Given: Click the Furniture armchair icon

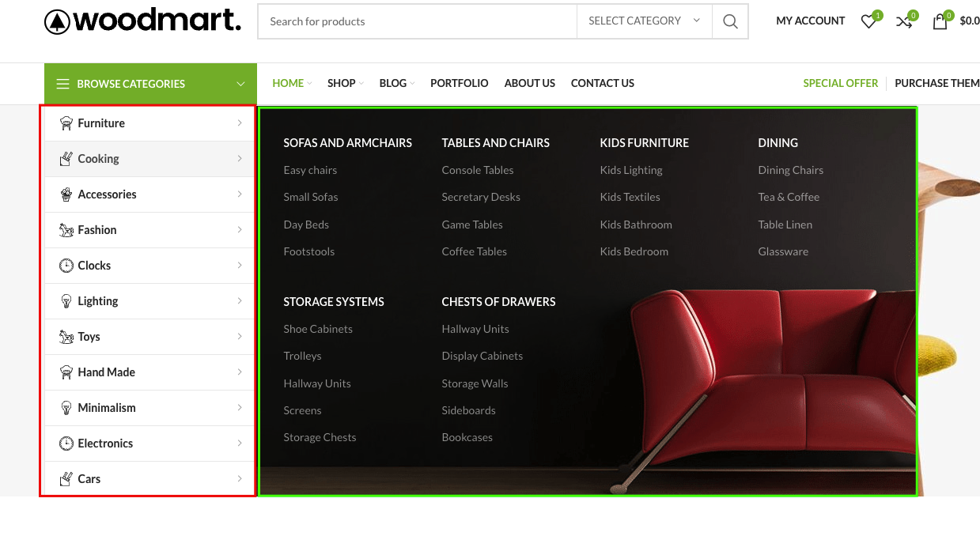Looking at the screenshot, I should 66,123.
